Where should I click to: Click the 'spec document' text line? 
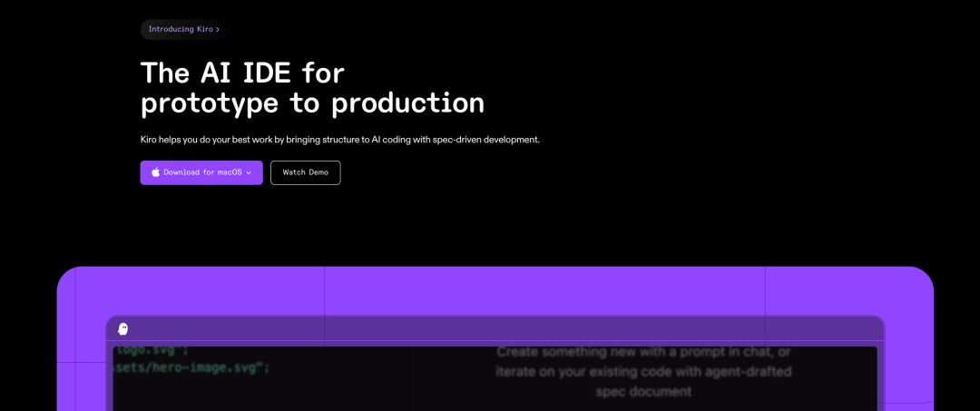click(x=643, y=392)
